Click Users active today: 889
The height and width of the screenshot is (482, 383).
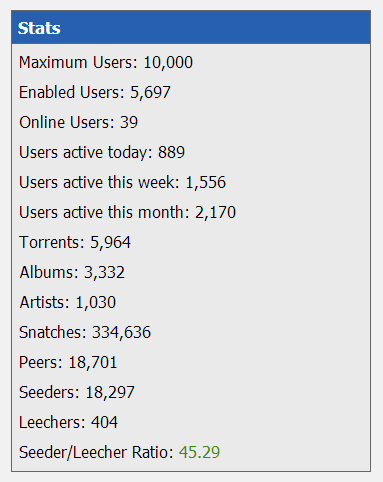pyautogui.click(x=102, y=152)
